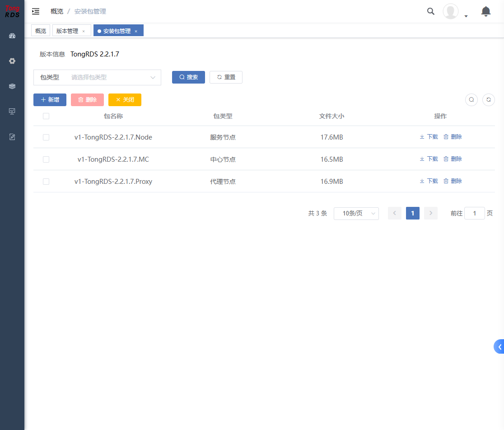Go to next page arrow
Screen dimensions: 504x430
(431, 213)
